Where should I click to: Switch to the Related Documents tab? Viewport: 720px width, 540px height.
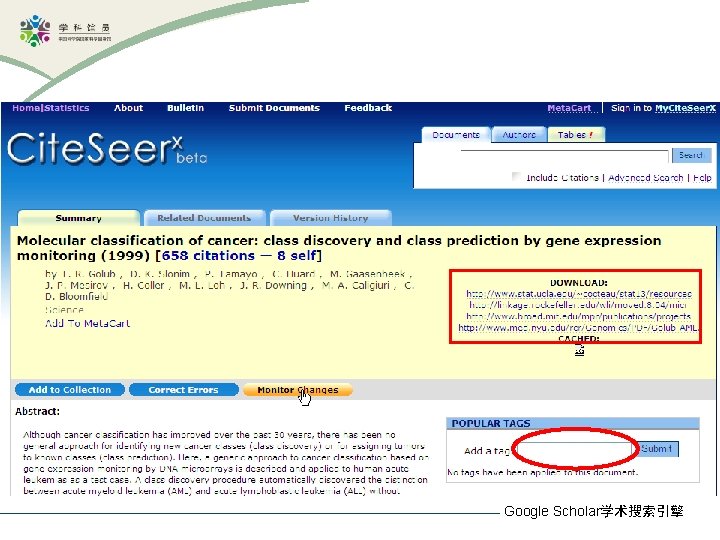(x=204, y=218)
